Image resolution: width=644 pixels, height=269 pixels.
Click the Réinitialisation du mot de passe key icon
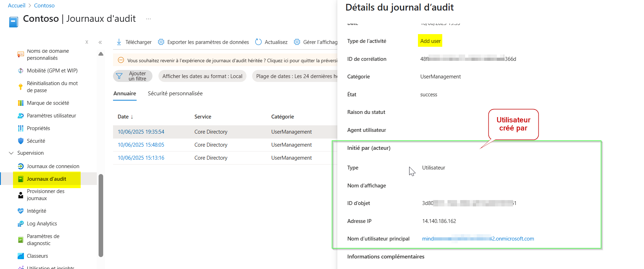(21, 87)
